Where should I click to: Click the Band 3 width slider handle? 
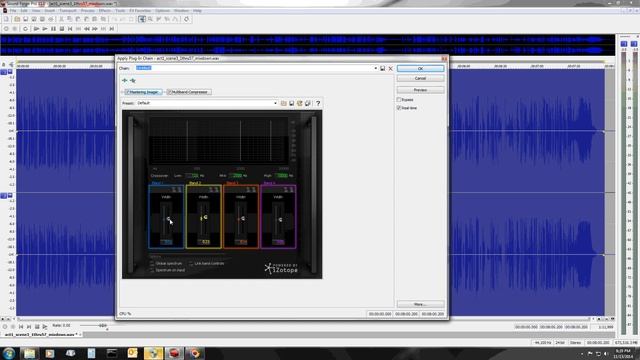click(x=242, y=219)
